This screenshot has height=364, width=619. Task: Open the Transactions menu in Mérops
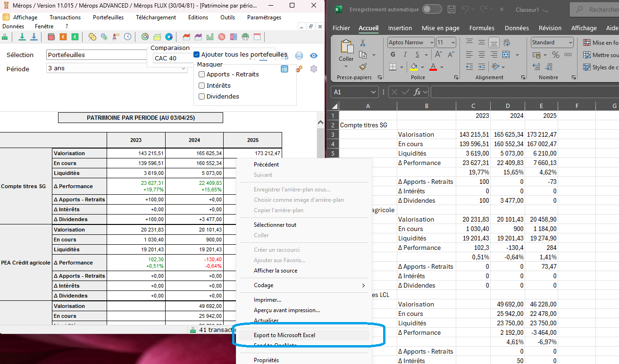tap(65, 17)
